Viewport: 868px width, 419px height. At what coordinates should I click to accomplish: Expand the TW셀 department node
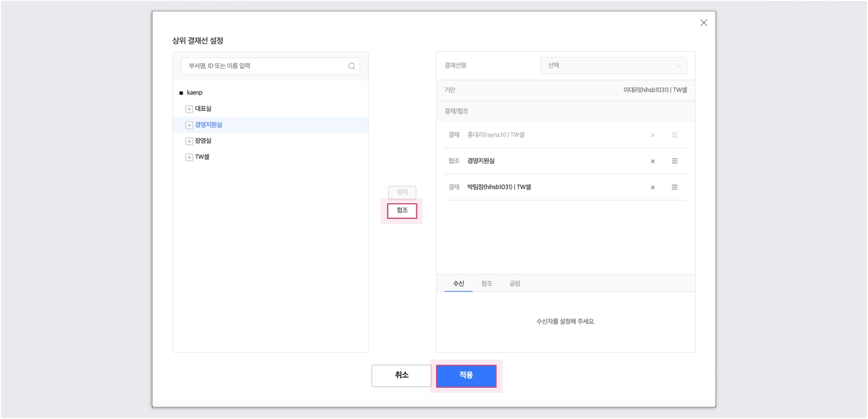(x=189, y=157)
